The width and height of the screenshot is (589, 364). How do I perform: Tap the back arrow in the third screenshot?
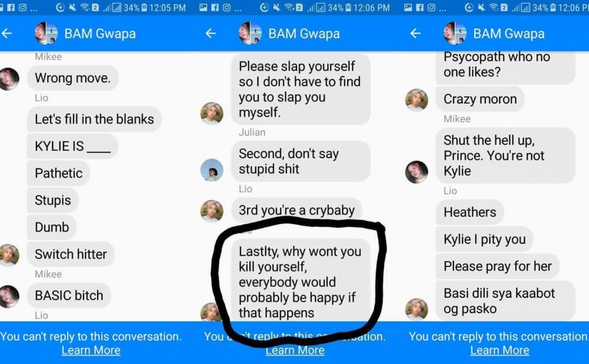click(415, 34)
